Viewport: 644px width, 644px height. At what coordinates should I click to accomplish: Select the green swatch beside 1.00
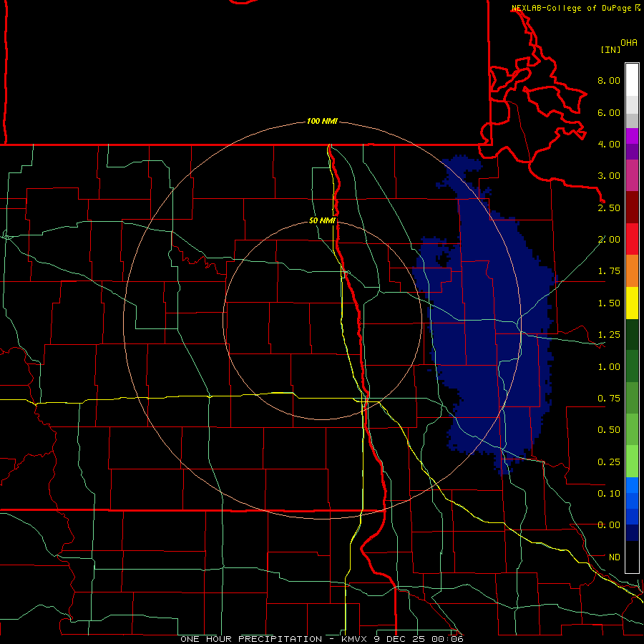[x=632, y=366]
